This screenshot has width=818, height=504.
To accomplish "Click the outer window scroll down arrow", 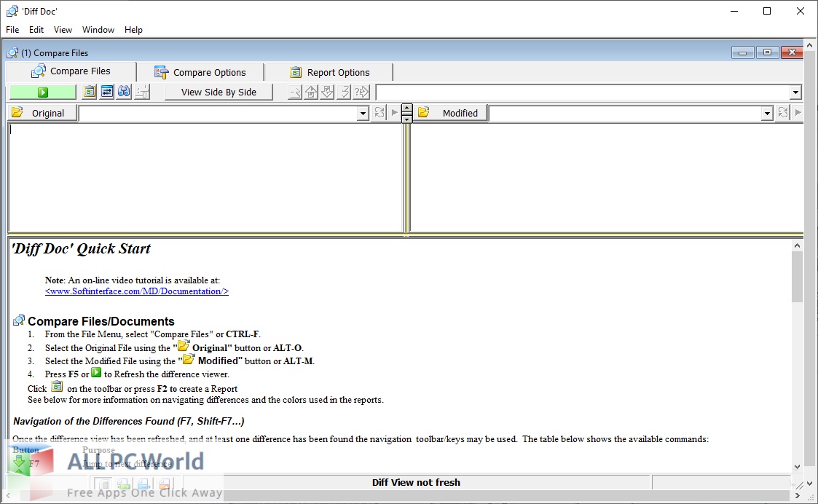I will [810, 483].
